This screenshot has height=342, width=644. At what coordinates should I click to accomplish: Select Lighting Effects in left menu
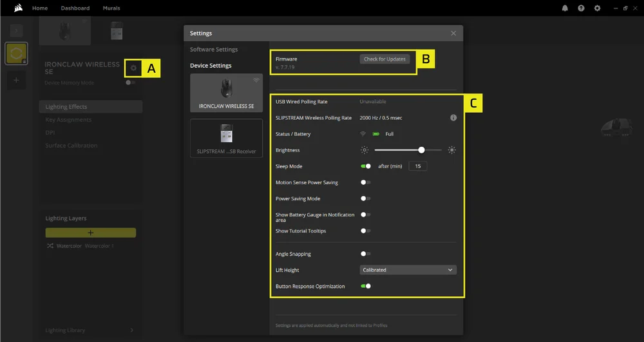click(x=91, y=107)
